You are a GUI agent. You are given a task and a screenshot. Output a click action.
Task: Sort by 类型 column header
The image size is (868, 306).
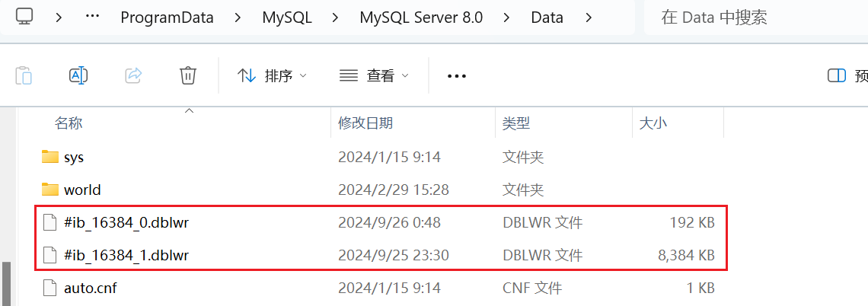click(516, 123)
